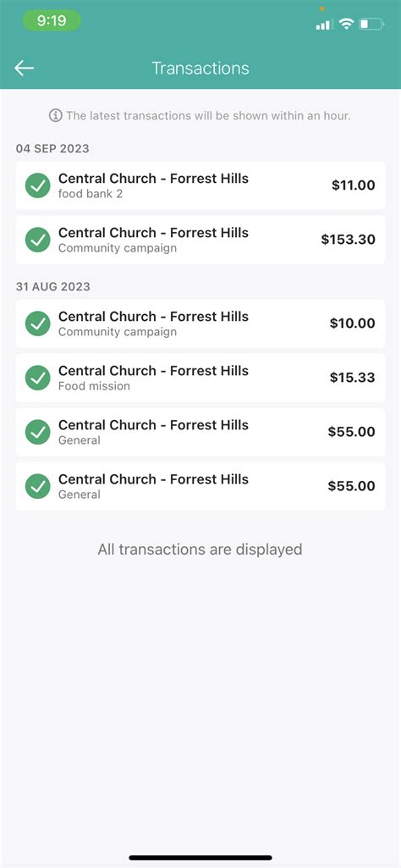Tap the green 9:19 time pill
401x868 pixels.
(52, 21)
